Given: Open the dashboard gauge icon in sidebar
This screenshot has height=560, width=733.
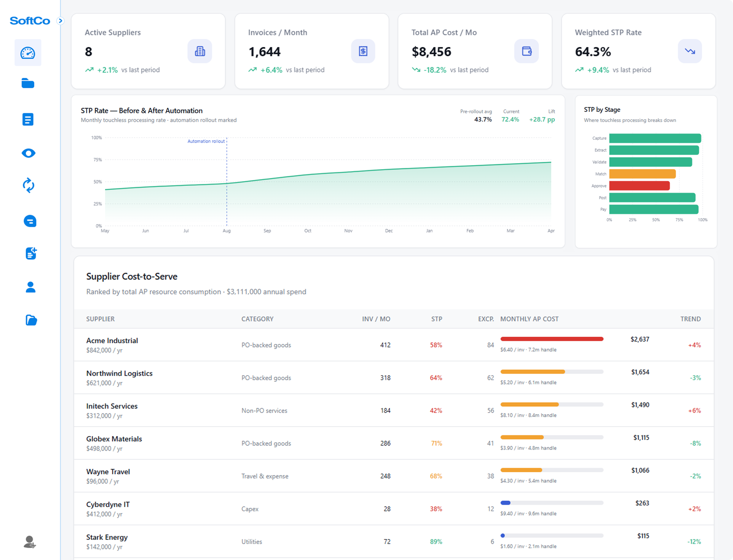Looking at the screenshot, I should [x=28, y=53].
